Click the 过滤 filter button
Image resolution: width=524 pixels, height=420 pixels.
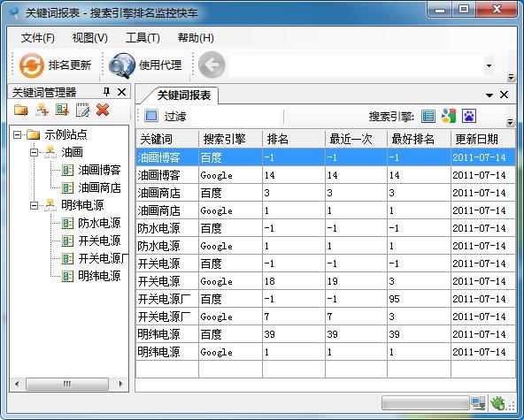point(166,116)
